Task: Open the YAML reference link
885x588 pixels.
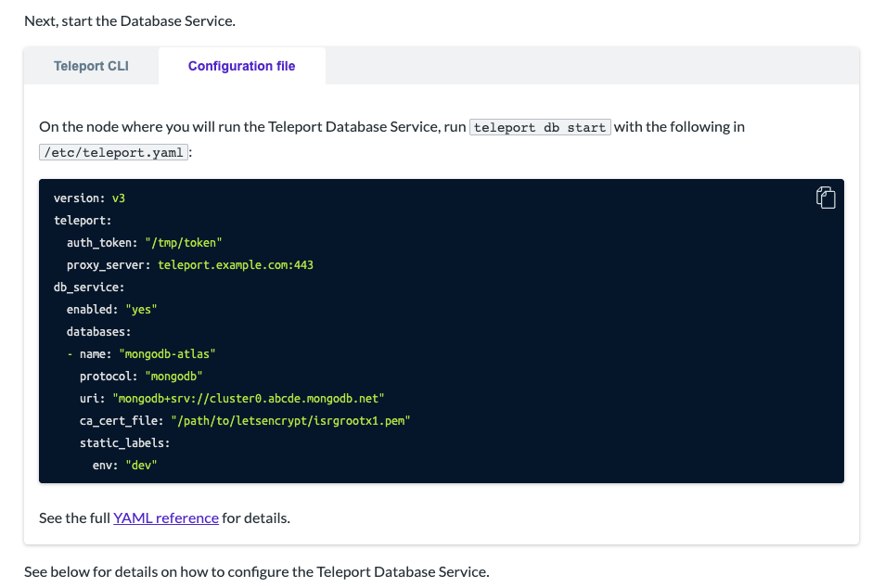Action: click(166, 518)
